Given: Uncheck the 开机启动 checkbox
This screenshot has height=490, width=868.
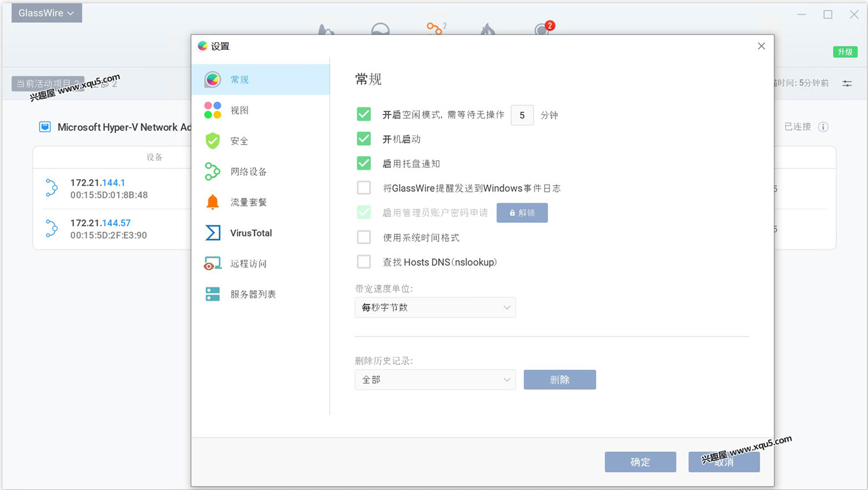Looking at the screenshot, I should pyautogui.click(x=363, y=139).
